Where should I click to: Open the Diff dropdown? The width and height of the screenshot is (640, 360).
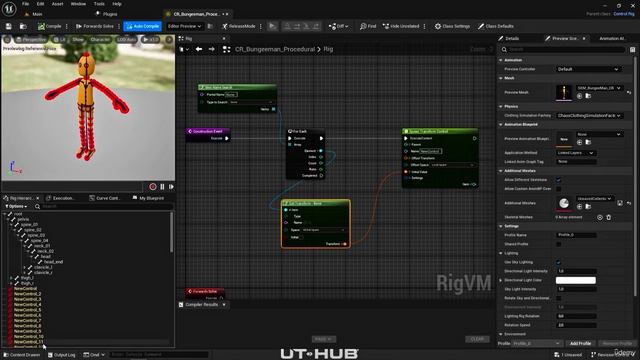tap(338, 26)
